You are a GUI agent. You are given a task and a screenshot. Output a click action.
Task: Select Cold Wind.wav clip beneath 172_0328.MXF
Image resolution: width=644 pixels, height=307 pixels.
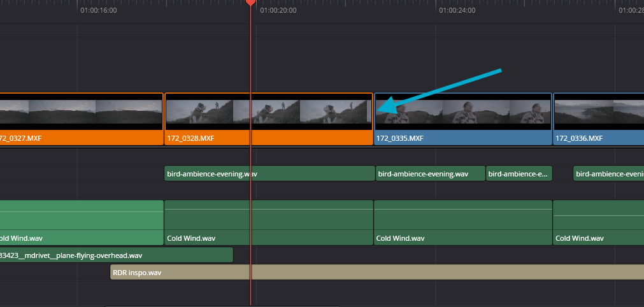click(268, 222)
